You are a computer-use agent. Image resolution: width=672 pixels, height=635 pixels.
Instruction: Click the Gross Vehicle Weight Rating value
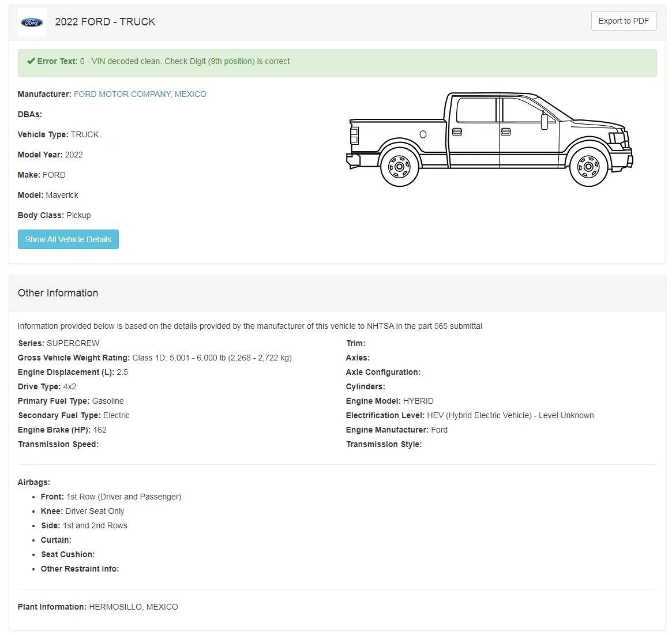coord(212,358)
